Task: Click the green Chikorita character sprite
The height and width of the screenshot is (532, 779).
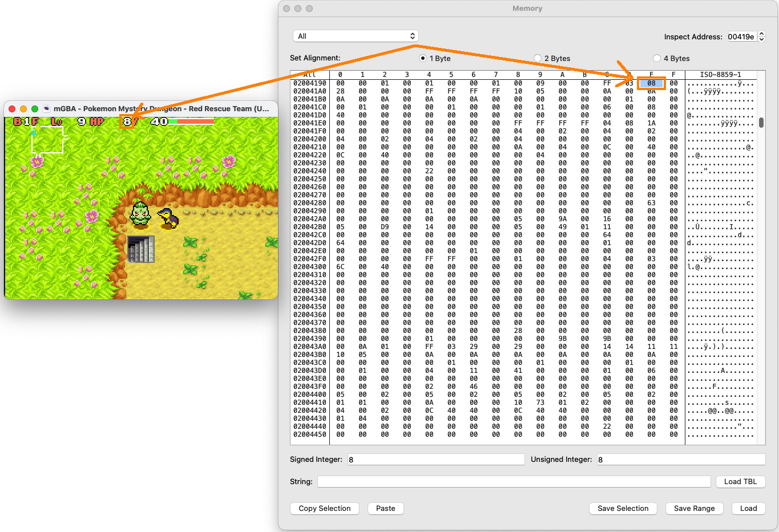Action: (140, 213)
